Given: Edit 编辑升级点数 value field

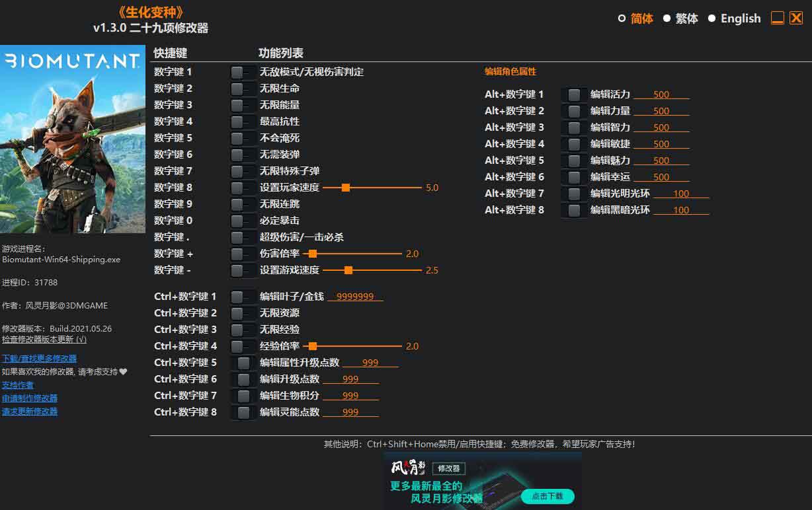Looking at the screenshot, I should click(350, 379).
